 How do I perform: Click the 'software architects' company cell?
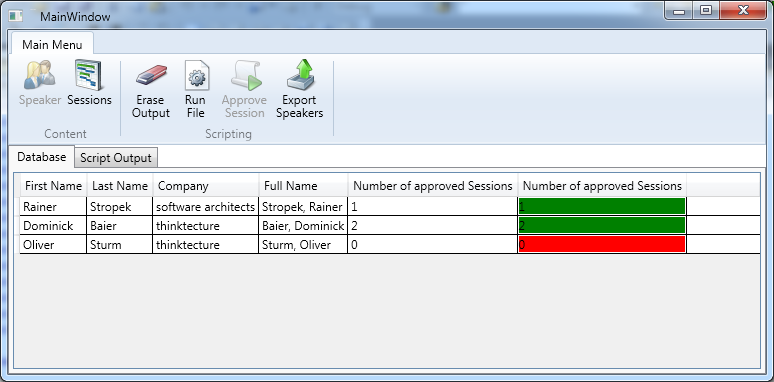tap(205, 206)
